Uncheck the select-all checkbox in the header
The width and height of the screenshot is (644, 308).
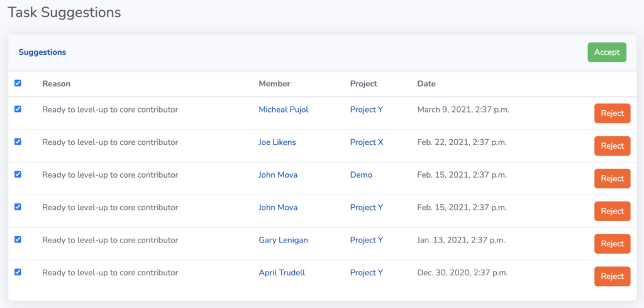pyautogui.click(x=18, y=83)
